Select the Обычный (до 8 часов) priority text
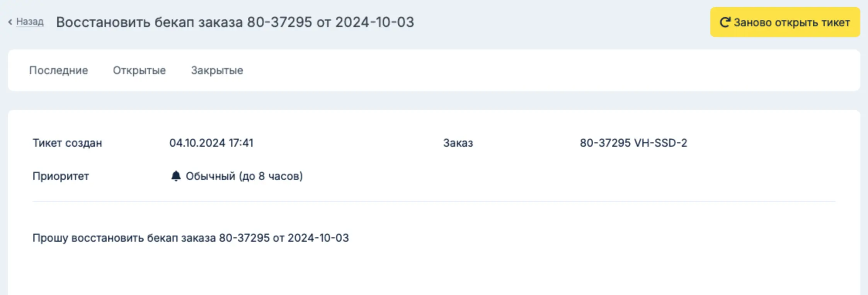Screen dimensions: 868x295 point(244,176)
